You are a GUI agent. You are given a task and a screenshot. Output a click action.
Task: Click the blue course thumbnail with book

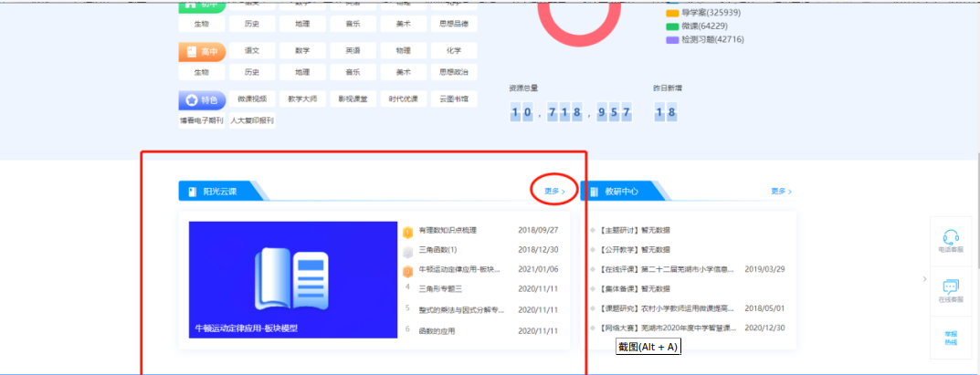click(287, 279)
